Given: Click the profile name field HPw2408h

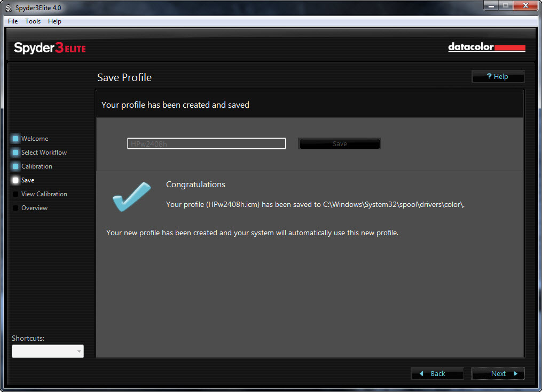Looking at the screenshot, I should point(206,143).
